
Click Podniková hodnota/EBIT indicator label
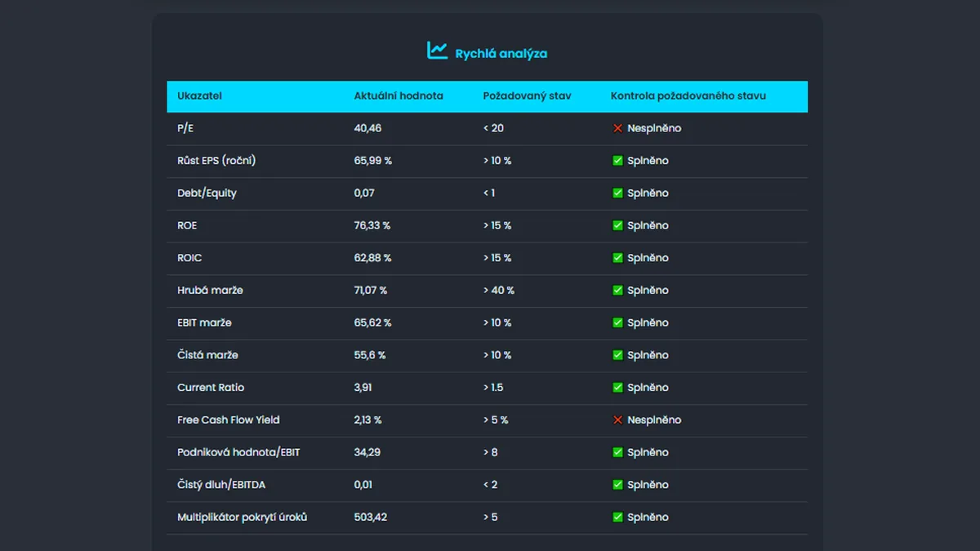(238, 452)
